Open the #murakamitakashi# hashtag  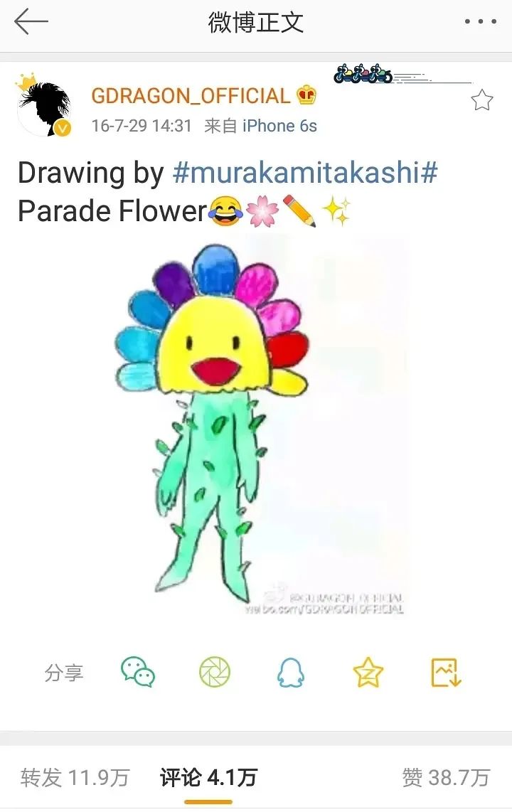[x=306, y=173]
